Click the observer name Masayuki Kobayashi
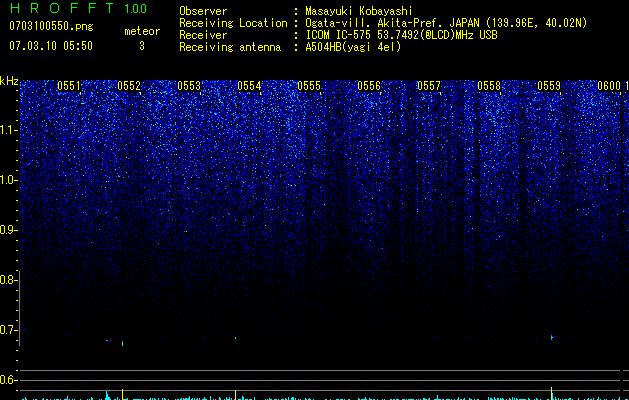629x400 pixels. pyautogui.click(x=359, y=11)
